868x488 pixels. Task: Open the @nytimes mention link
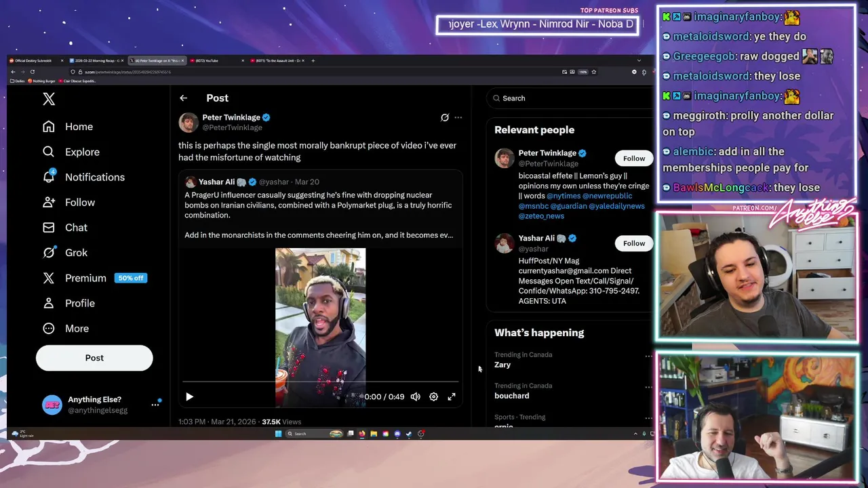(x=564, y=196)
